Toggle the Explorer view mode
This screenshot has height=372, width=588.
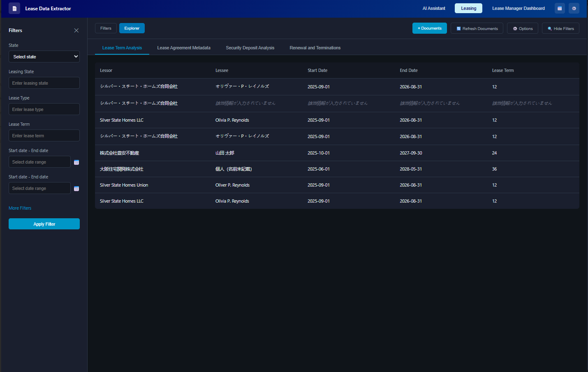[x=132, y=28]
